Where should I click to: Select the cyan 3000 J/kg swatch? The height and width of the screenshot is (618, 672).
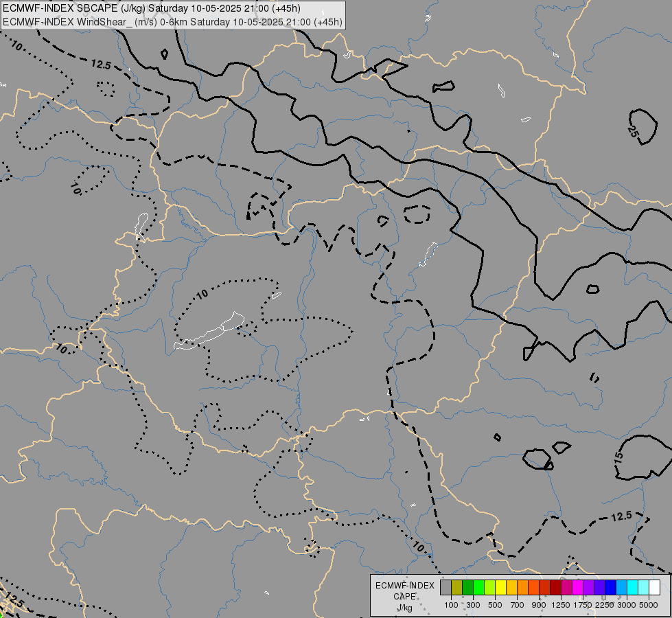[632, 587]
